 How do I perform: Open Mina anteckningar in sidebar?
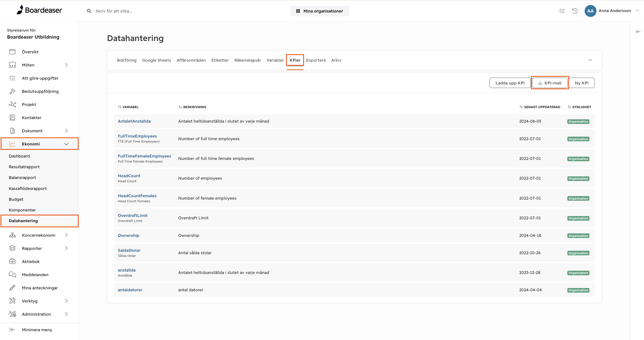(x=39, y=288)
